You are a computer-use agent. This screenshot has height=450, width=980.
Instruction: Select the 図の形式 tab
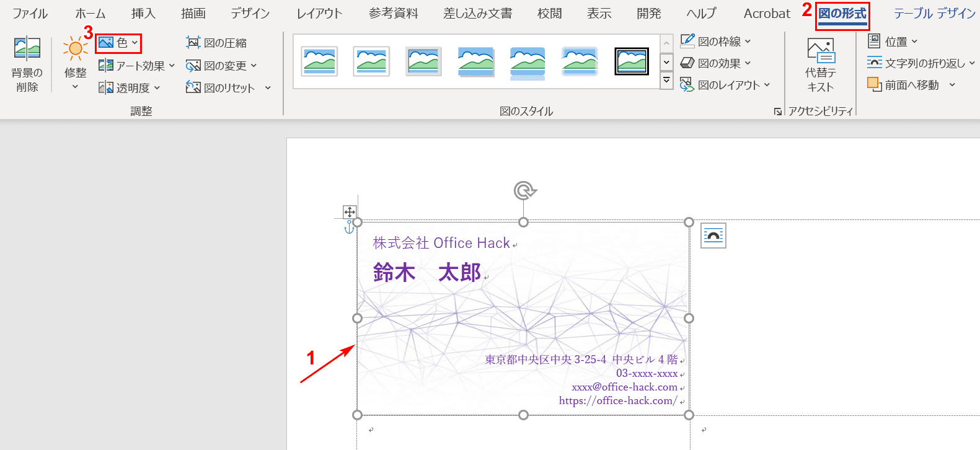click(842, 14)
